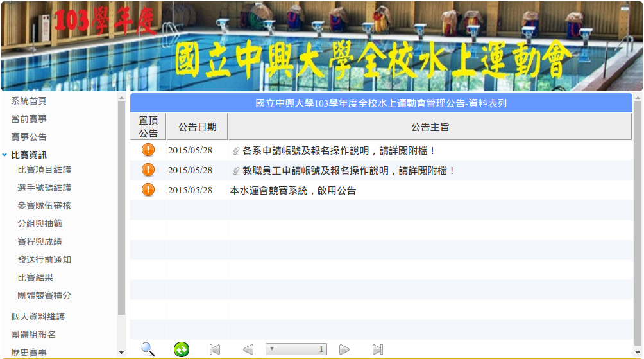Click pinned alert icon for 本水運會競賽系統 row

coord(148,189)
